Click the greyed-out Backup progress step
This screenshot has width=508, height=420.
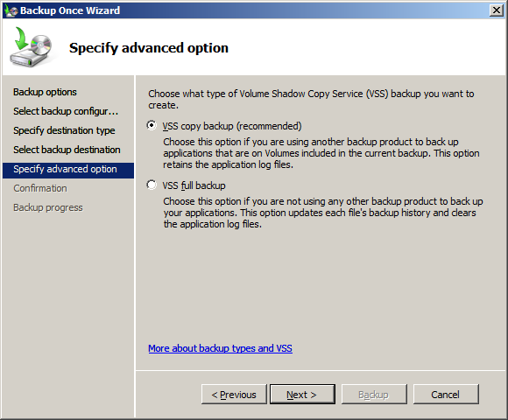coord(48,207)
